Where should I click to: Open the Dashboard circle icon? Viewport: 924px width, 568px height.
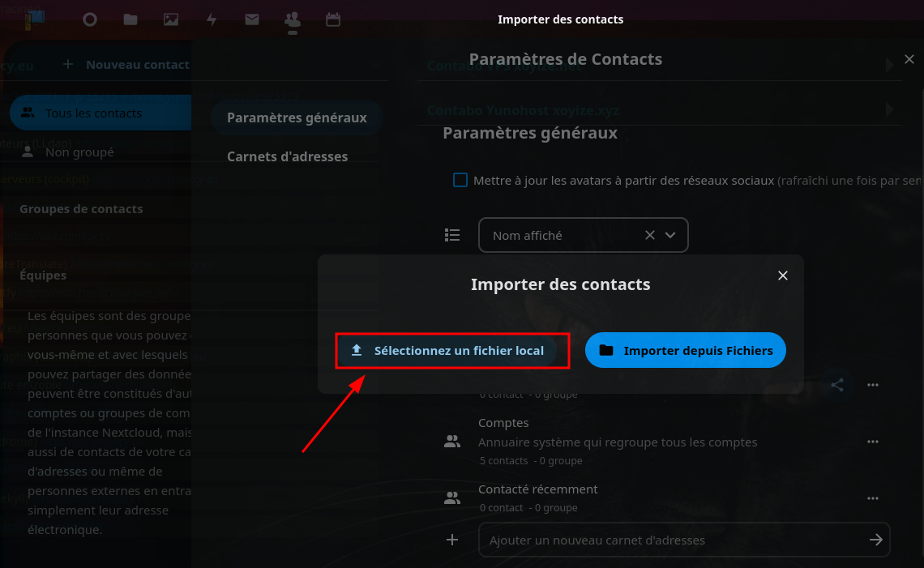(x=90, y=19)
